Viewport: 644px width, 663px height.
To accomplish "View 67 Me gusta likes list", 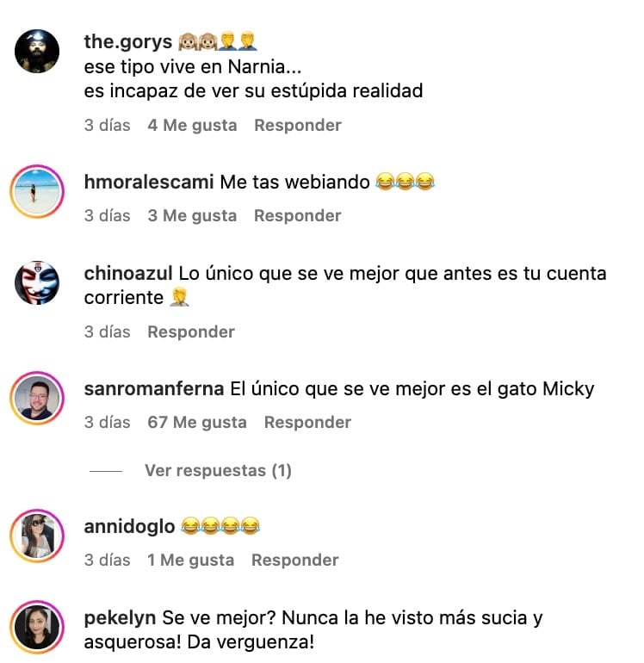I will click(x=196, y=423).
